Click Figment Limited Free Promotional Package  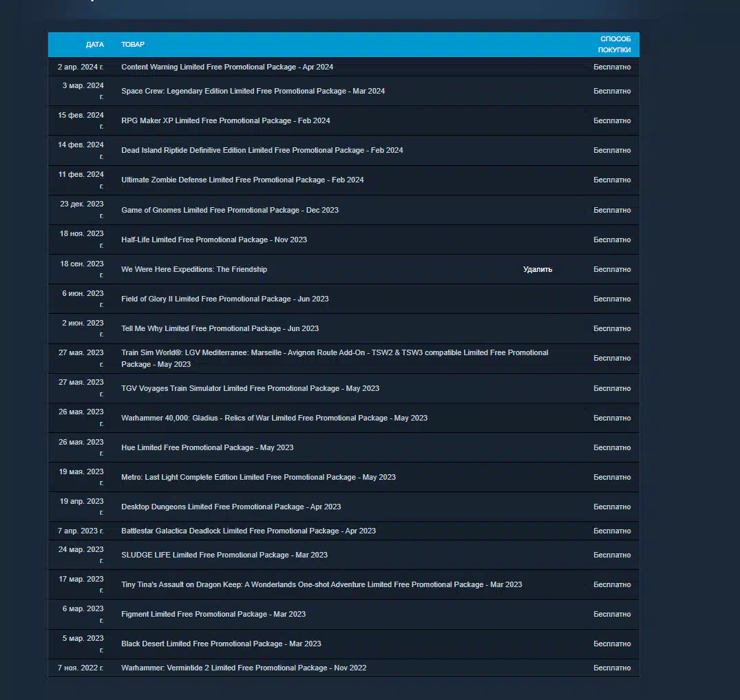click(213, 614)
